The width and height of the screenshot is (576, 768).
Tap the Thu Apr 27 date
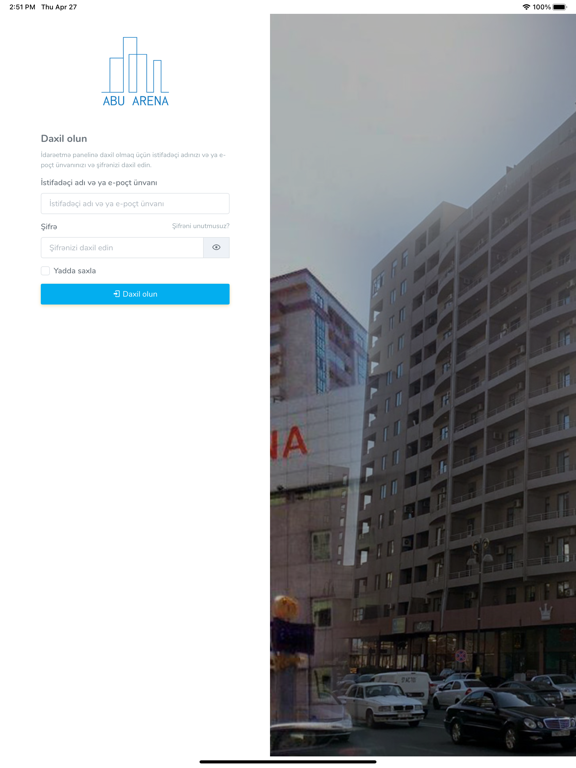click(59, 7)
